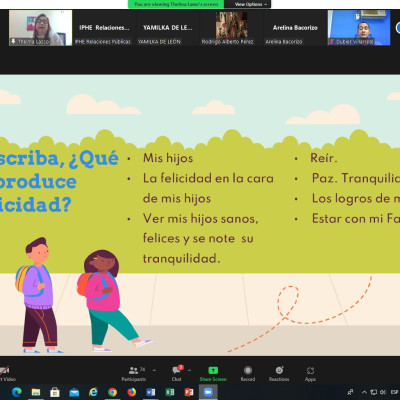Click the volume icon in system tray

click(383, 392)
